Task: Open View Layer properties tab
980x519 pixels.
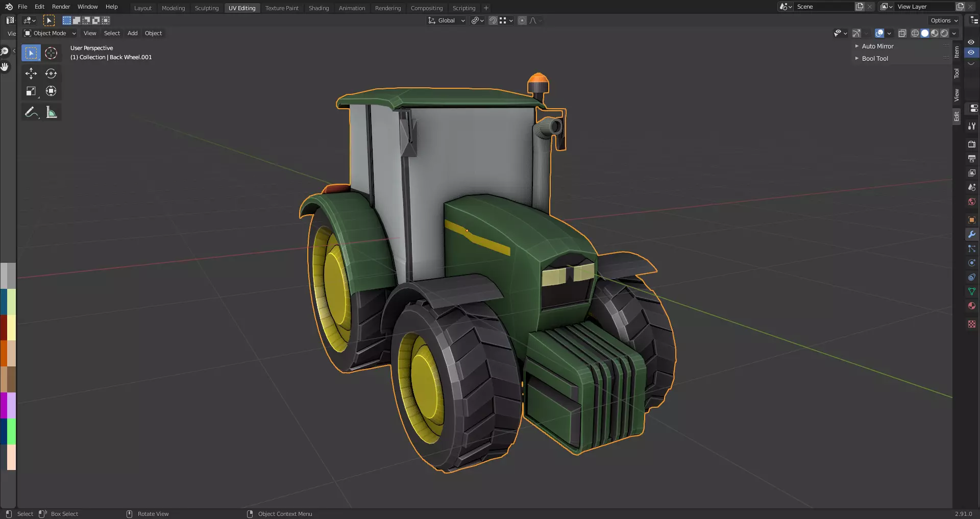Action: [x=972, y=173]
